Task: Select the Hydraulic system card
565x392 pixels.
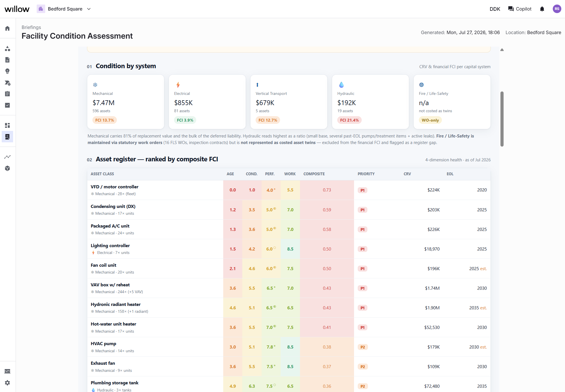Action: click(370, 102)
